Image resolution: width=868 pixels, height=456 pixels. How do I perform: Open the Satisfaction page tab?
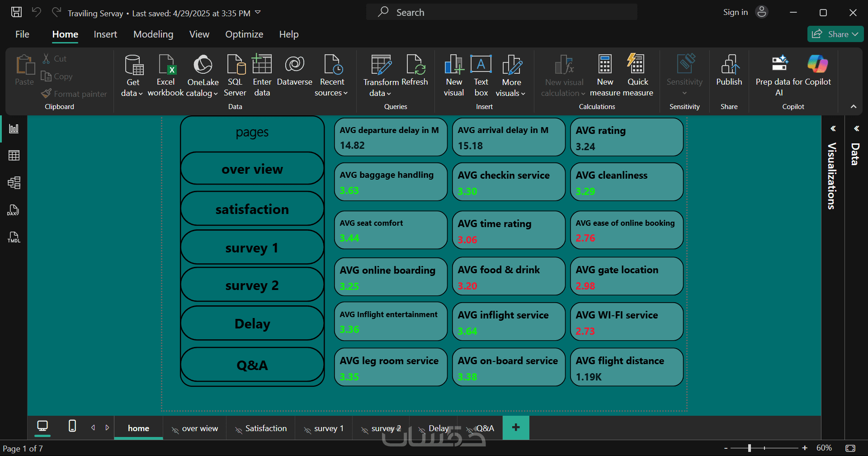click(261, 428)
